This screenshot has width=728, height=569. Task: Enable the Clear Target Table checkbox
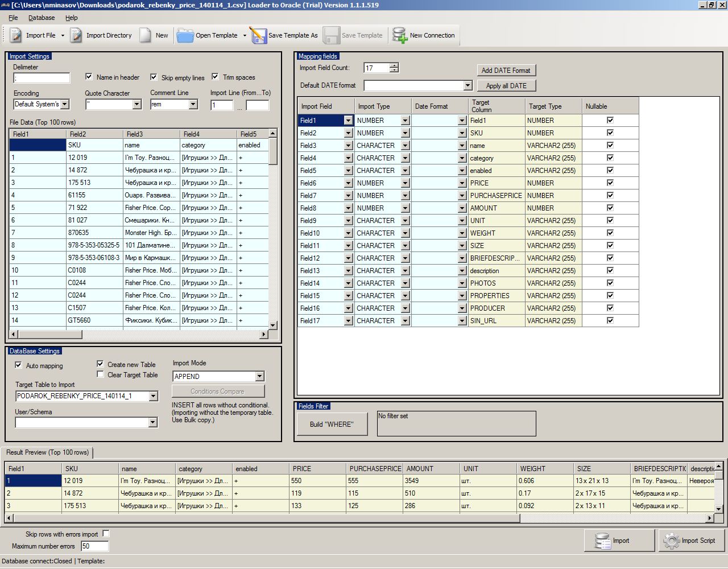tap(100, 374)
